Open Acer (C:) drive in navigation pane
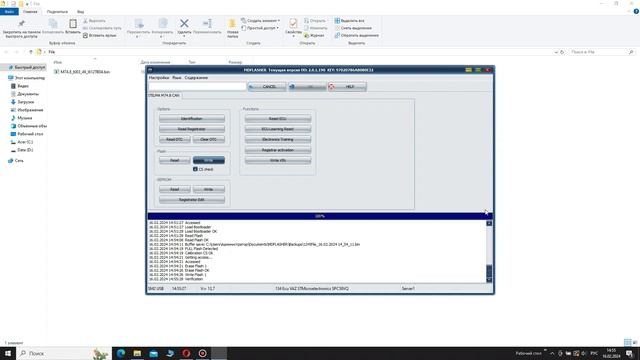640x360 pixels. click(x=22, y=142)
